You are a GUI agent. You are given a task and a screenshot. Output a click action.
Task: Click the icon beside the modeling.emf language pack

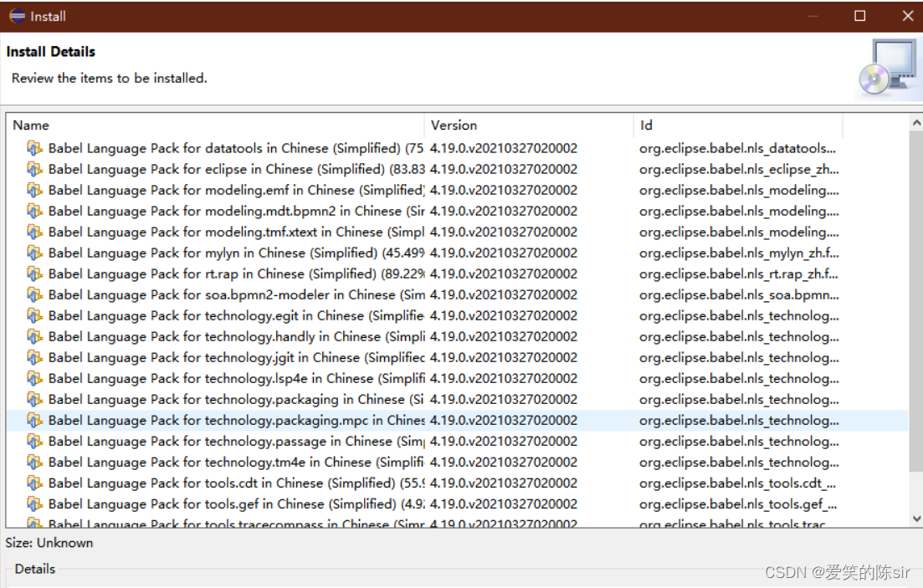click(x=35, y=190)
